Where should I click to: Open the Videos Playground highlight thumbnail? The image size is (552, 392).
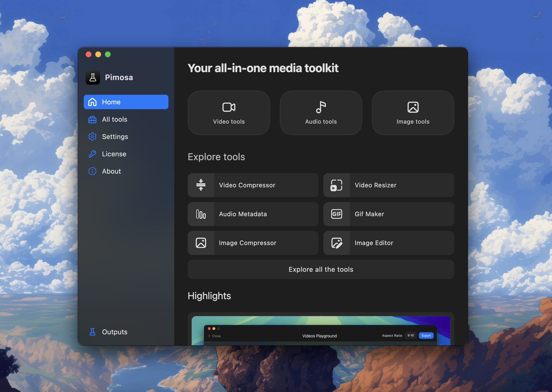[321, 330]
